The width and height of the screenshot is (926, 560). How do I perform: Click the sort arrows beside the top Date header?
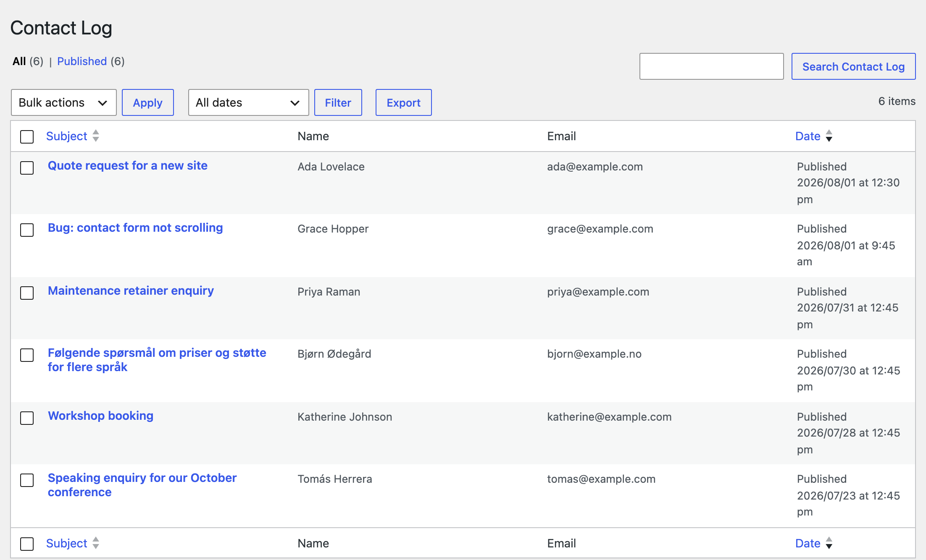[x=829, y=136]
